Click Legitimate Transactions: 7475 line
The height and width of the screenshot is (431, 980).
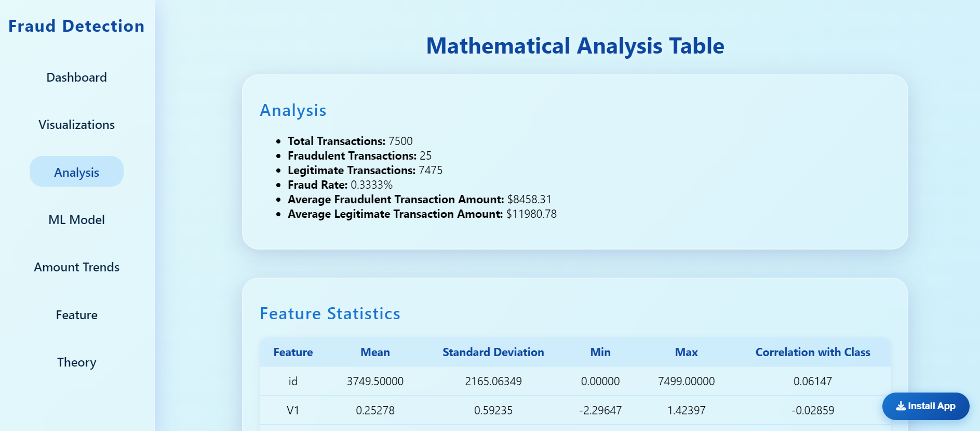[x=365, y=170]
